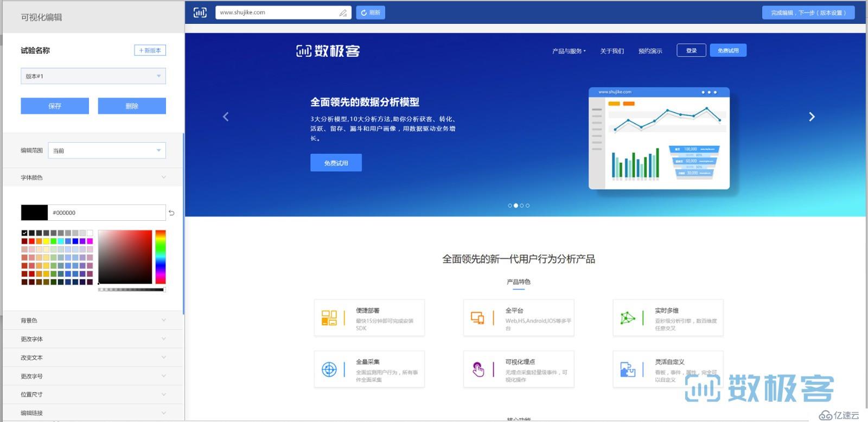This screenshot has height=422, width=868.
Task: Click the 产品特色 tab label
Action: [519, 282]
